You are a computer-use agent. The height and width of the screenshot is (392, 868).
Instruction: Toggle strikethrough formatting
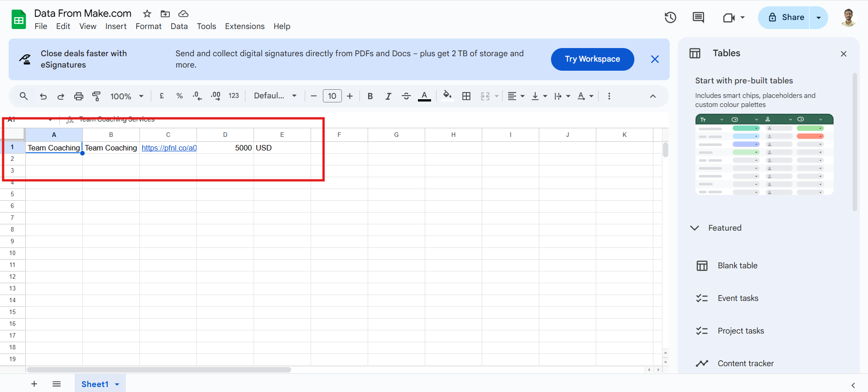pos(406,96)
